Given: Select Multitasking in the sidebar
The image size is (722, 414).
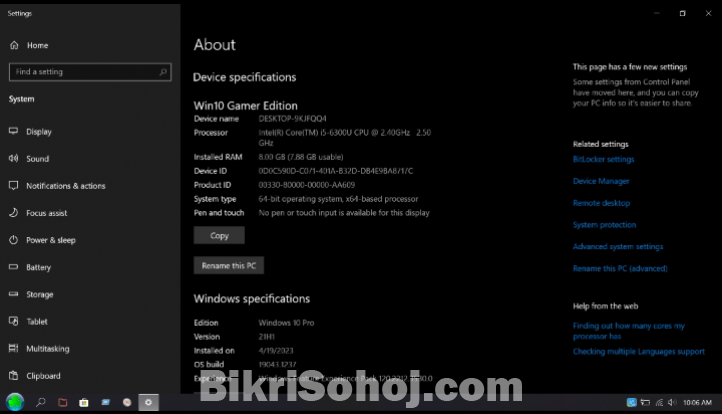Looking at the screenshot, I should point(47,349).
